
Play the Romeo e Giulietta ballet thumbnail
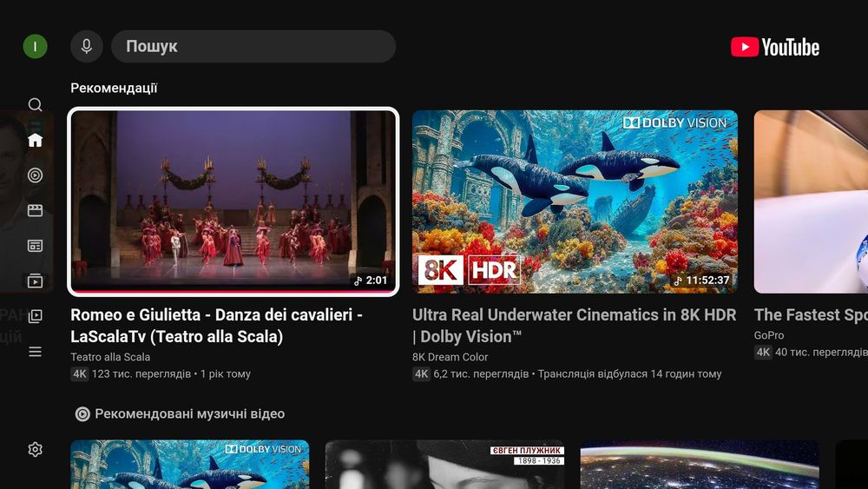(x=233, y=202)
